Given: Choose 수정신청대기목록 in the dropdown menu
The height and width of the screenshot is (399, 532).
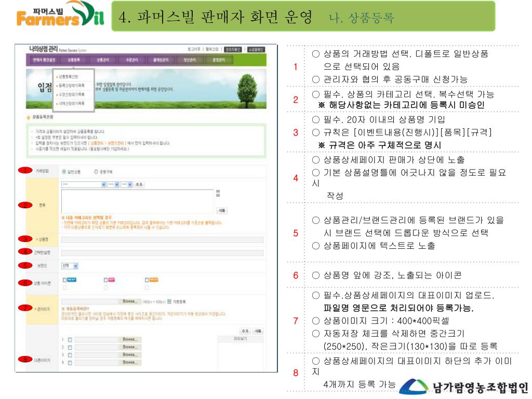Looking at the screenshot, I should (71, 95).
